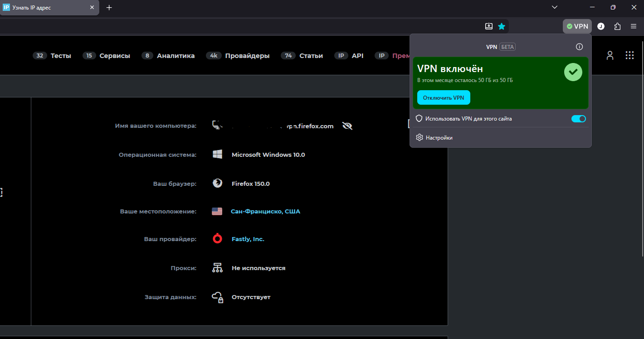
Task: Click the computer icon beside hostname
Action: (x=217, y=126)
